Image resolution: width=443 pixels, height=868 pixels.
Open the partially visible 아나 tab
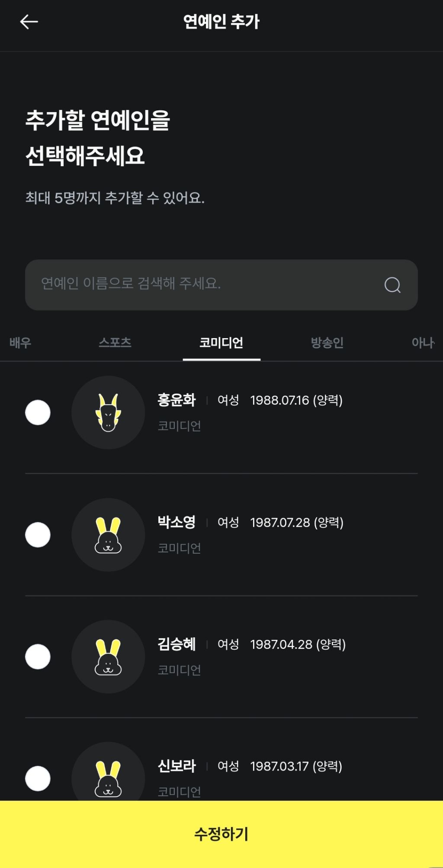point(423,343)
